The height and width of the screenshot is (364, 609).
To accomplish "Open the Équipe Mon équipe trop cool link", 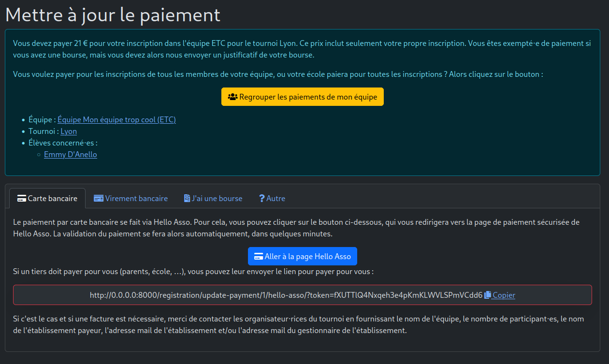I will pos(116,119).
